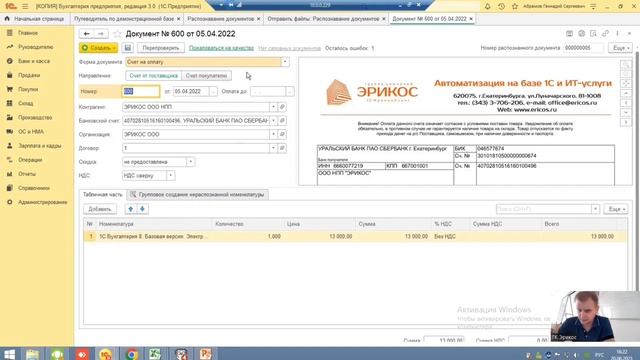Open Excel from the taskbar
The image size is (640, 360).
[x=155, y=354]
